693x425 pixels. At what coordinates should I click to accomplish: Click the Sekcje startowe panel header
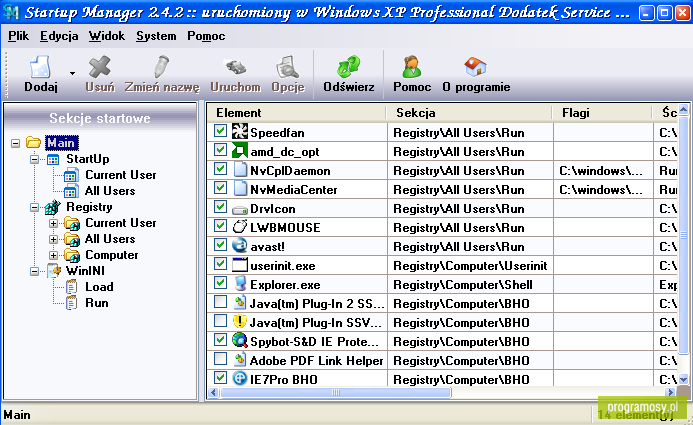(x=100, y=118)
